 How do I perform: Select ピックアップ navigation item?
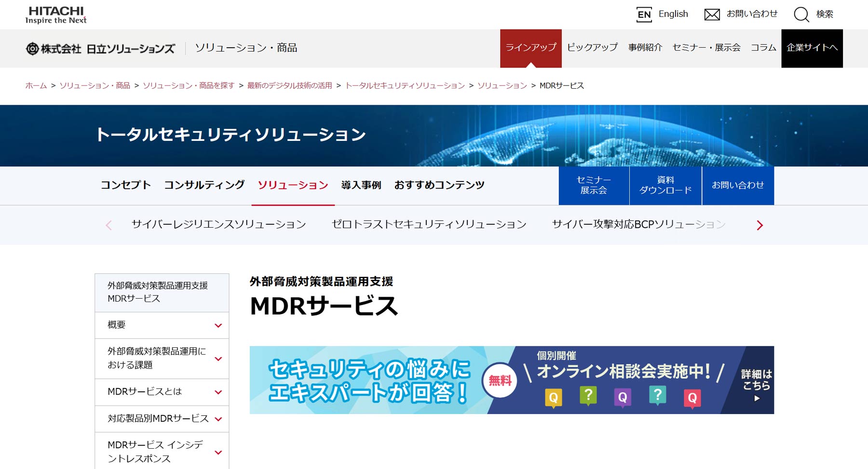coord(592,47)
